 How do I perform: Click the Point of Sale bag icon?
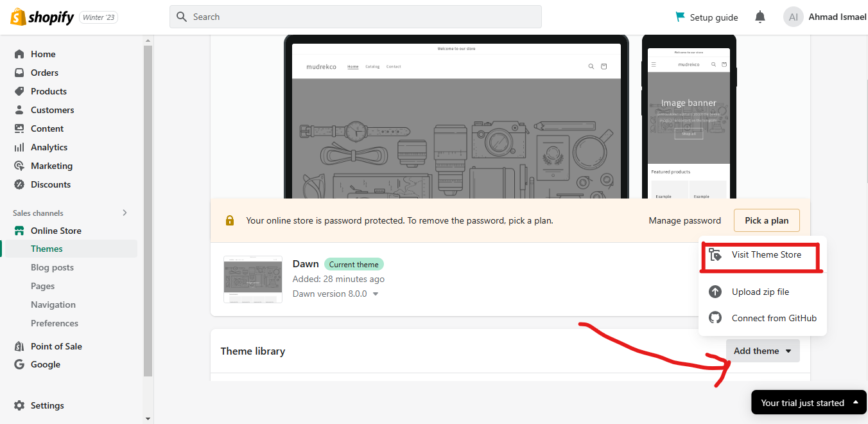[x=19, y=346]
